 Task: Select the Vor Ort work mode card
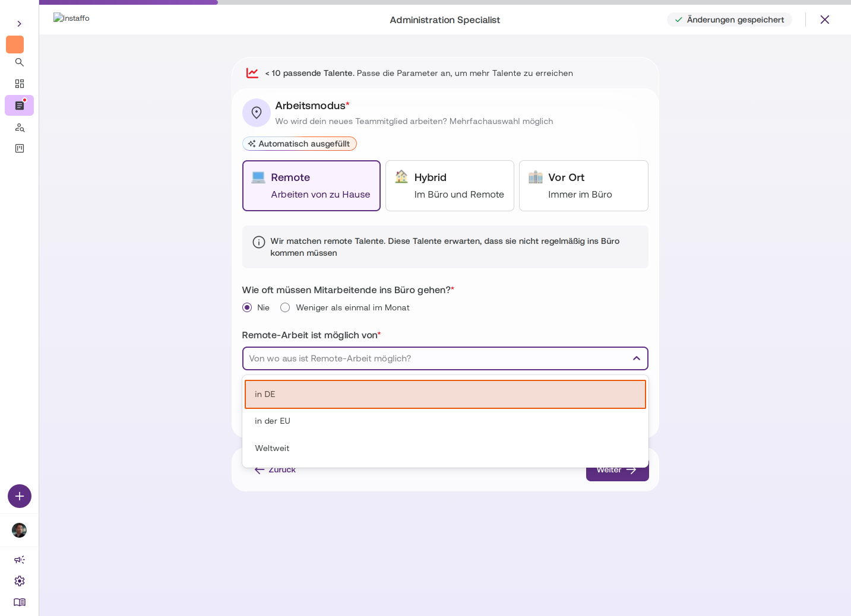pos(584,186)
